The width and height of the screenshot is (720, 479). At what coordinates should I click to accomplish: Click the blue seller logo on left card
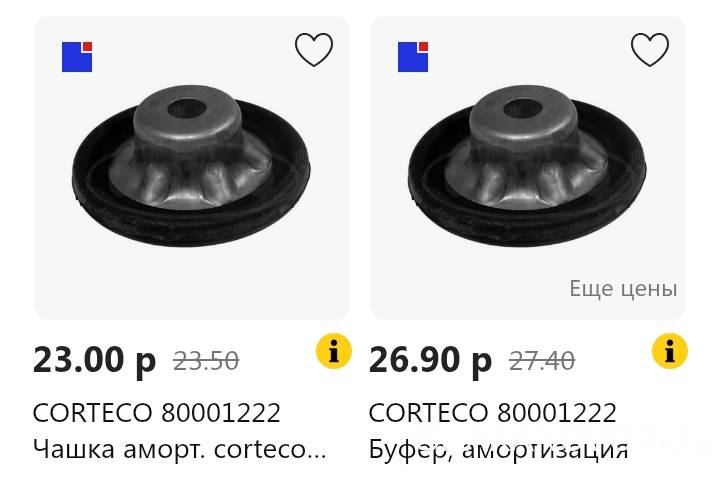coord(77,57)
